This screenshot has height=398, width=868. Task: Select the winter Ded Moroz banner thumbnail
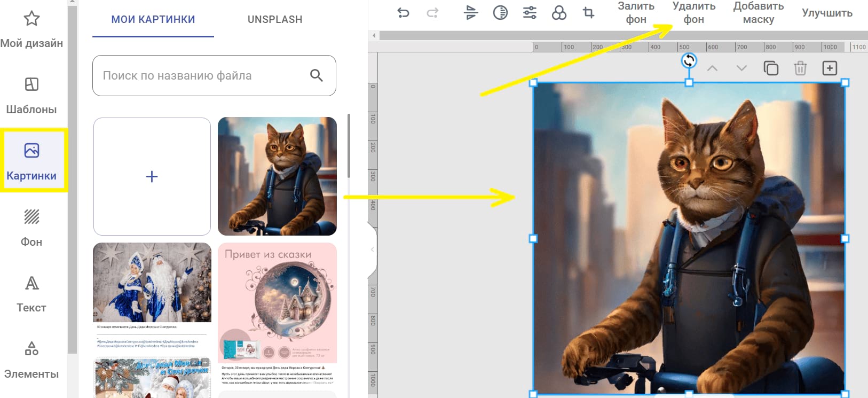[152, 378]
